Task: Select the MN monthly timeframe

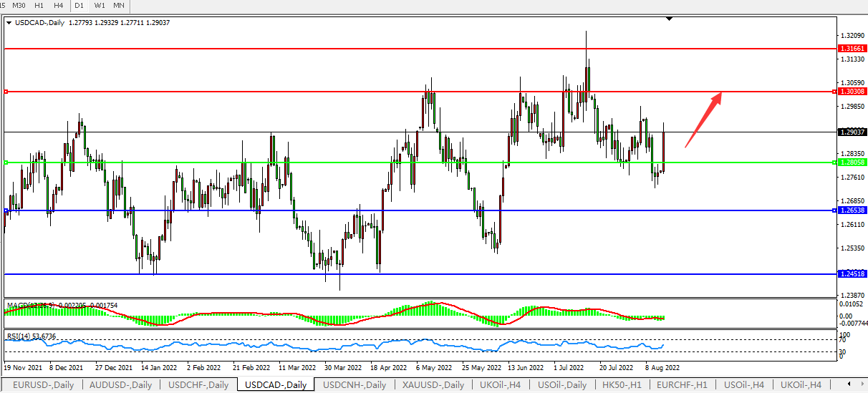Action: (118, 6)
